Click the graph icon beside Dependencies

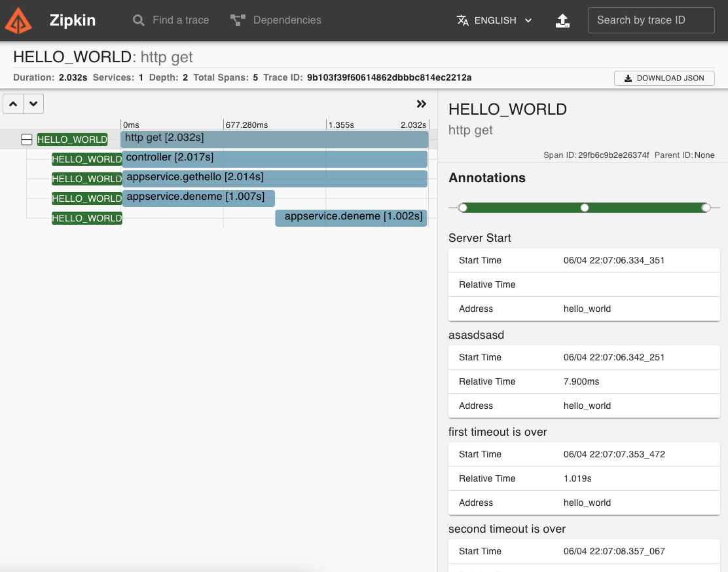pos(238,20)
